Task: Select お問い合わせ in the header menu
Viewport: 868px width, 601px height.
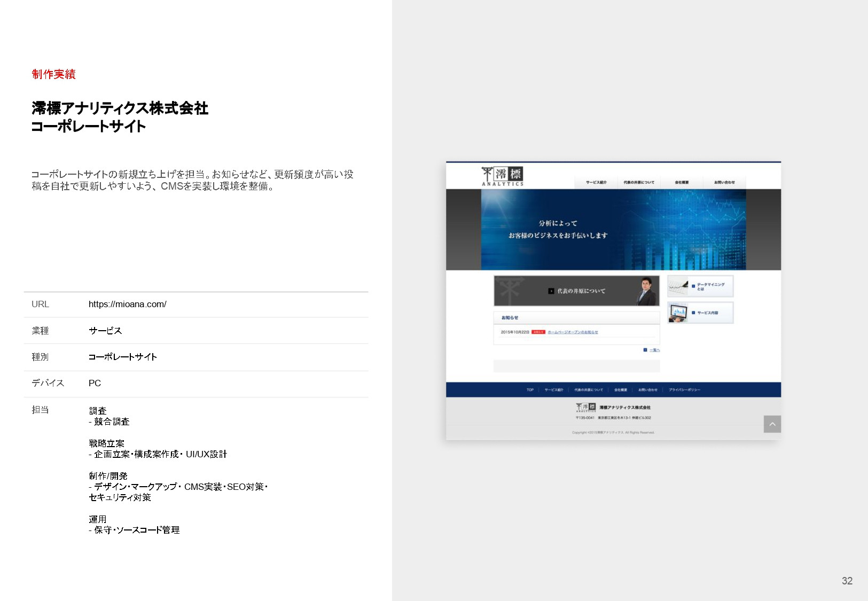Action: point(724,182)
